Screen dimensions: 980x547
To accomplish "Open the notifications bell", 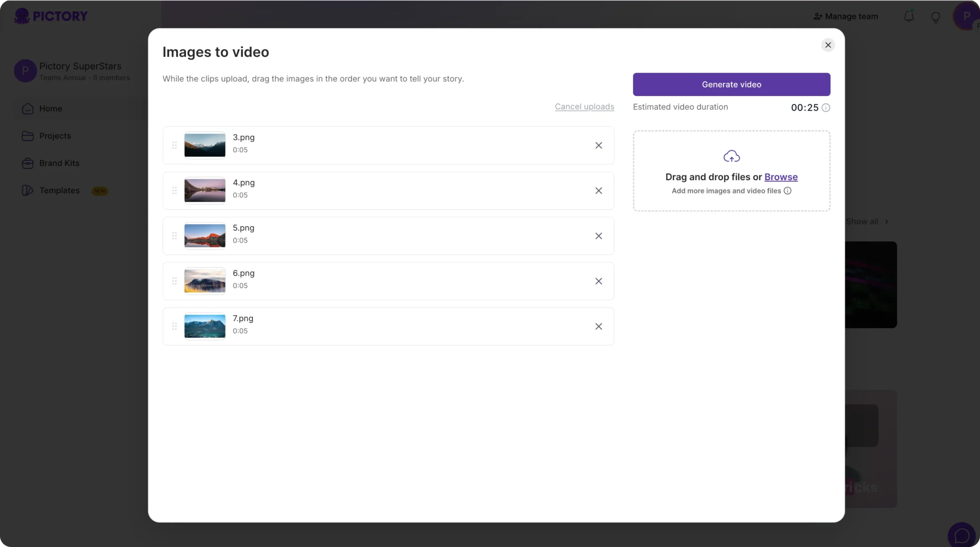I will pyautogui.click(x=909, y=16).
